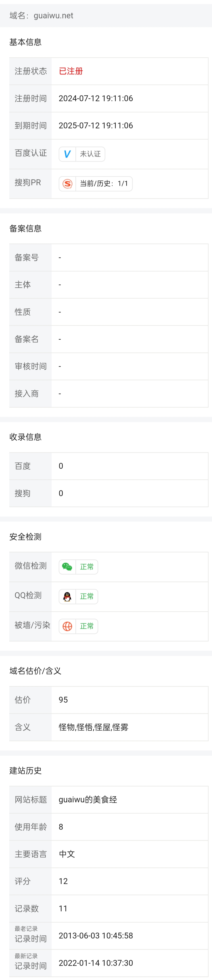Click the 百度 index count value

pos(61,466)
